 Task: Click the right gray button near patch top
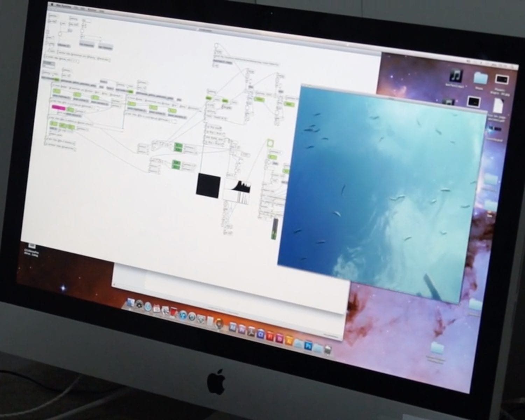[x=106, y=47]
